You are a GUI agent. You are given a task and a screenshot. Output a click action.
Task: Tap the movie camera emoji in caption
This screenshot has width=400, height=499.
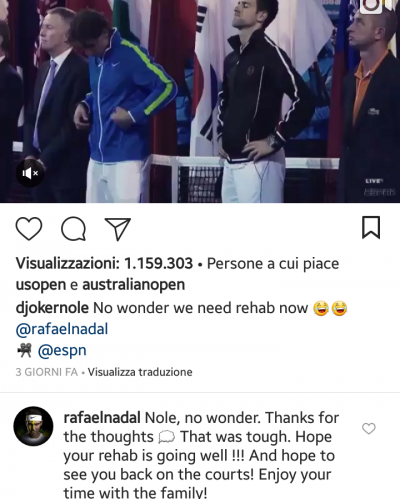(24, 350)
